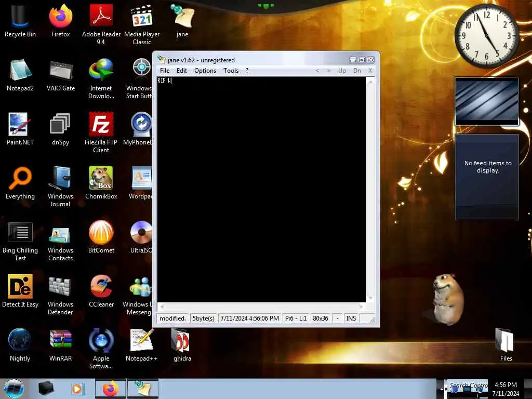Show hidden system tray icons arrow
Screen dimensions: 532x399
(442, 389)
